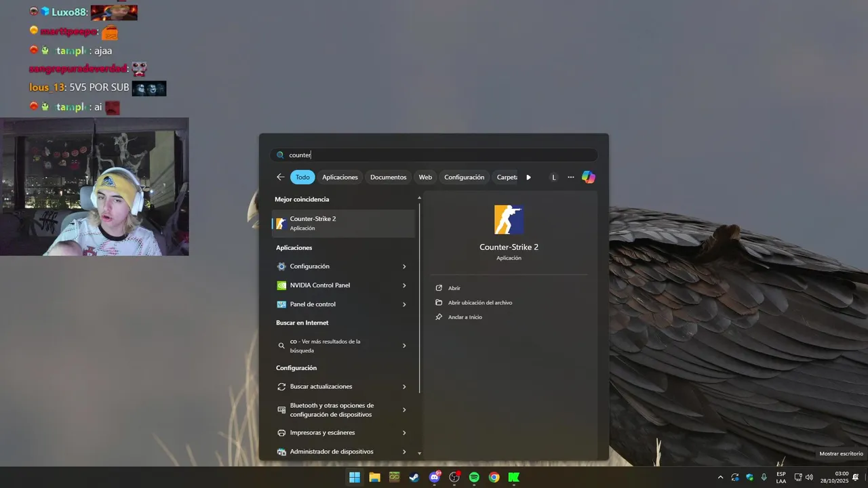Open Administrador de dispositivos result
The width and height of the screenshot is (868, 488).
[x=343, y=451]
